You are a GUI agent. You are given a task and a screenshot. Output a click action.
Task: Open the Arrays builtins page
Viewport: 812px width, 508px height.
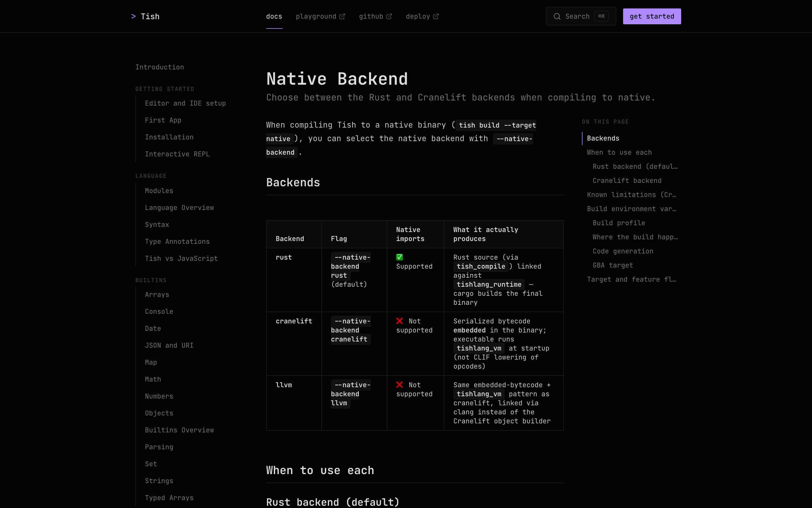(x=157, y=295)
